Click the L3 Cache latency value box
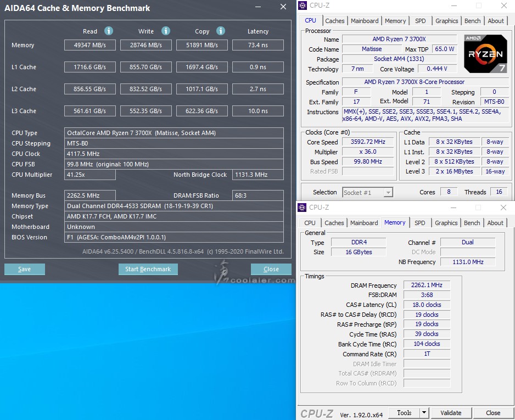 click(257, 111)
